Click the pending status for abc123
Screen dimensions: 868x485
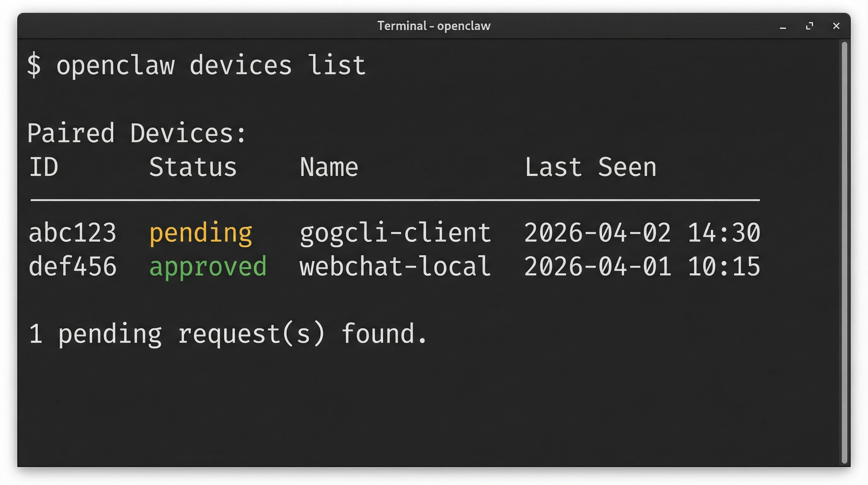201,232
